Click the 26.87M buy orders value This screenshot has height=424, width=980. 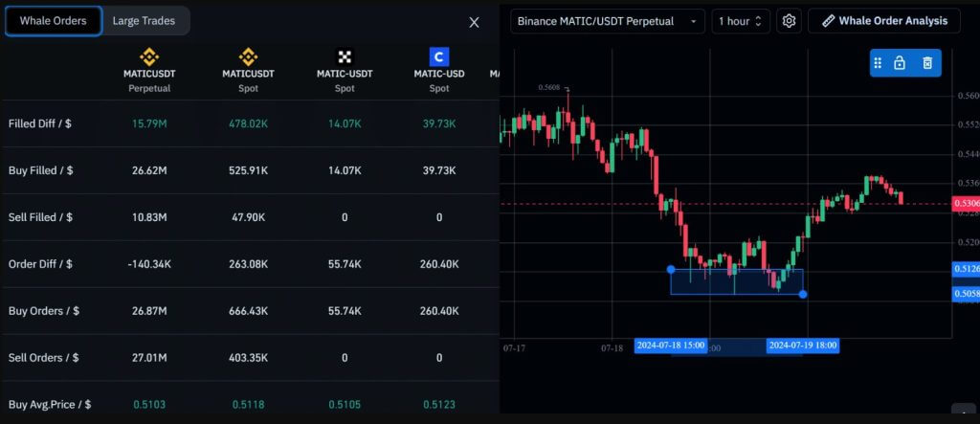pos(149,311)
